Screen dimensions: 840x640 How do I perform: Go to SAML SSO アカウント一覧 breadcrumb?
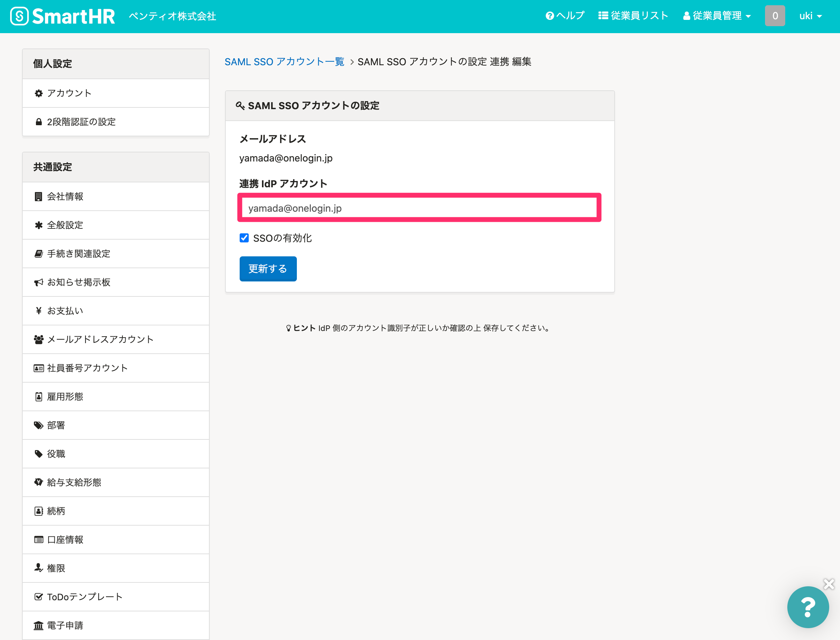(x=284, y=62)
